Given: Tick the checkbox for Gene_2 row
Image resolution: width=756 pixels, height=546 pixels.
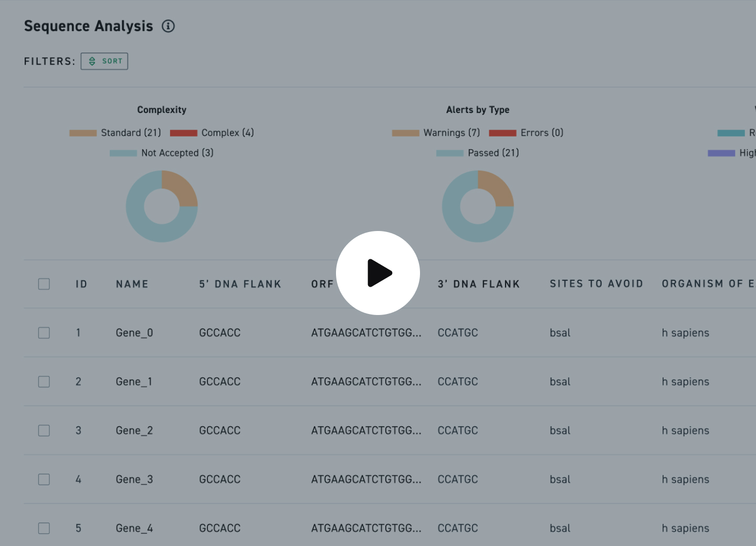Looking at the screenshot, I should pos(44,430).
